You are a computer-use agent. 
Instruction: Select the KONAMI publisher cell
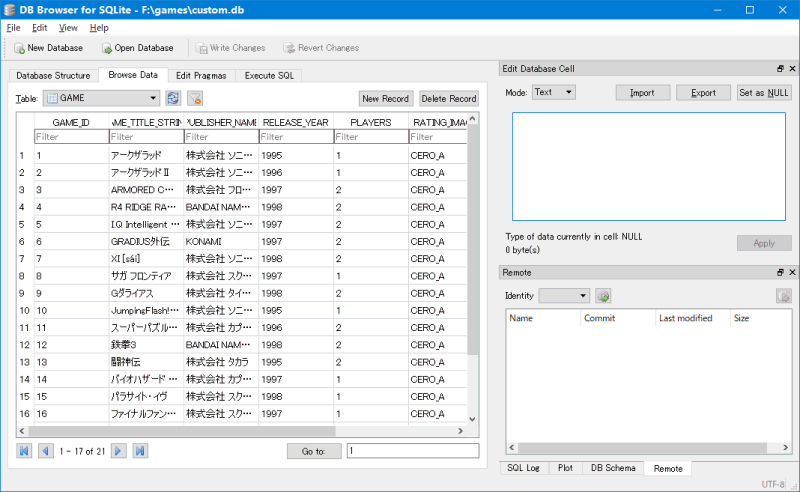tap(221, 241)
